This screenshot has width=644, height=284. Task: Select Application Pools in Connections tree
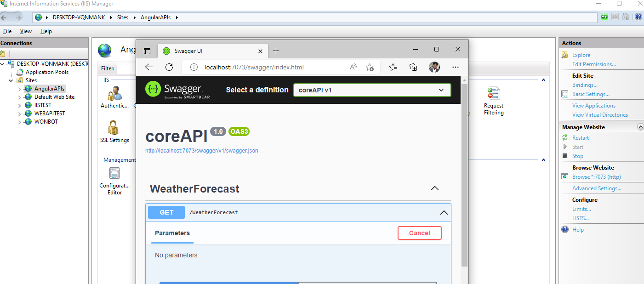point(47,72)
